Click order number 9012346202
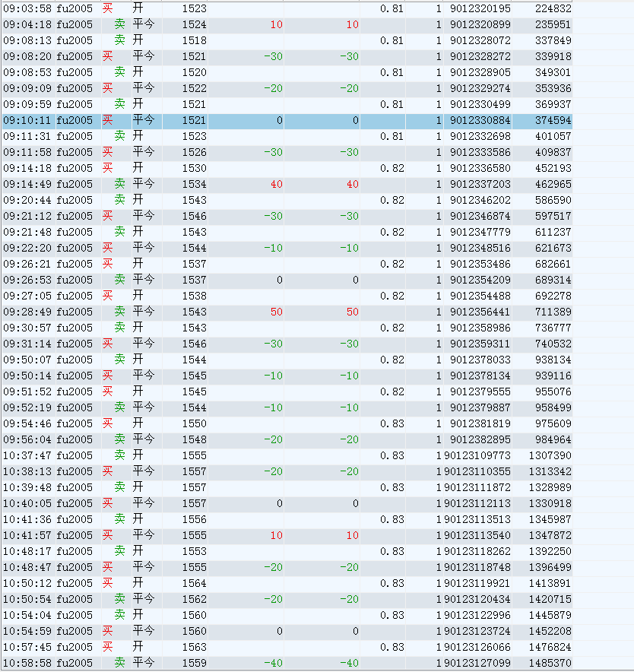634x672 pixels. coord(480,200)
